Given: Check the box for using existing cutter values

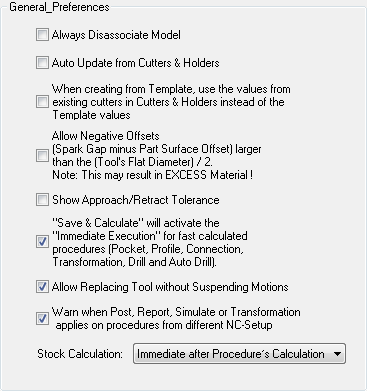Looking at the screenshot, I should tap(42, 102).
